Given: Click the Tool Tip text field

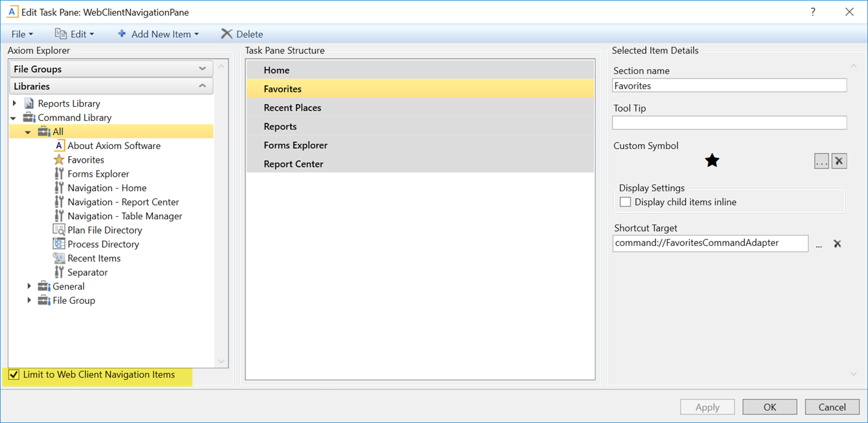Looking at the screenshot, I should [729, 122].
